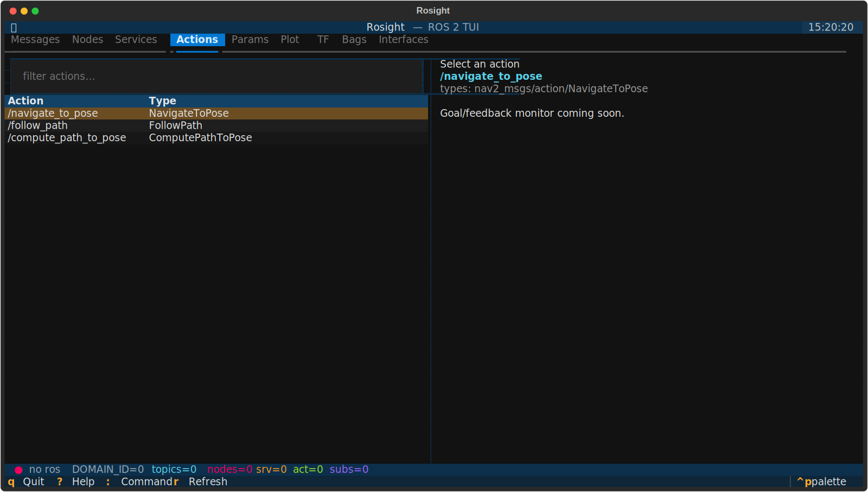Image resolution: width=868 pixels, height=492 pixels.
Task: Click the ComputePathToPose type cell
Action: pos(201,138)
